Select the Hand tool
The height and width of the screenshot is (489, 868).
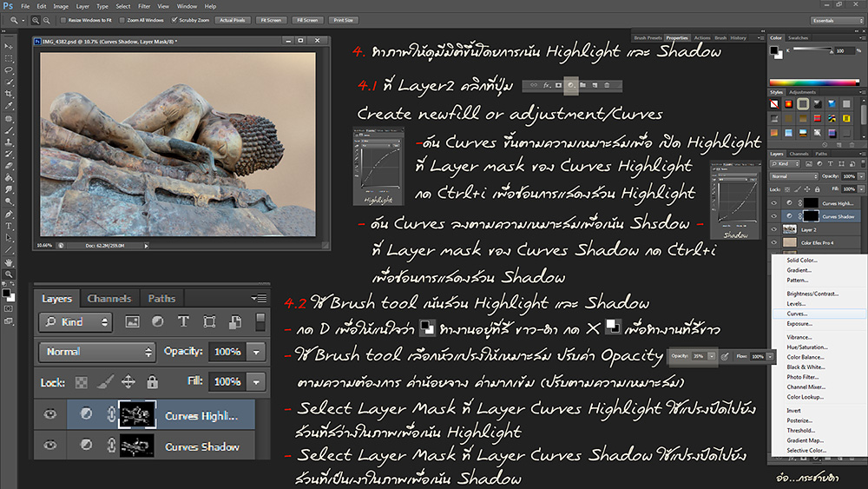pos(9,261)
